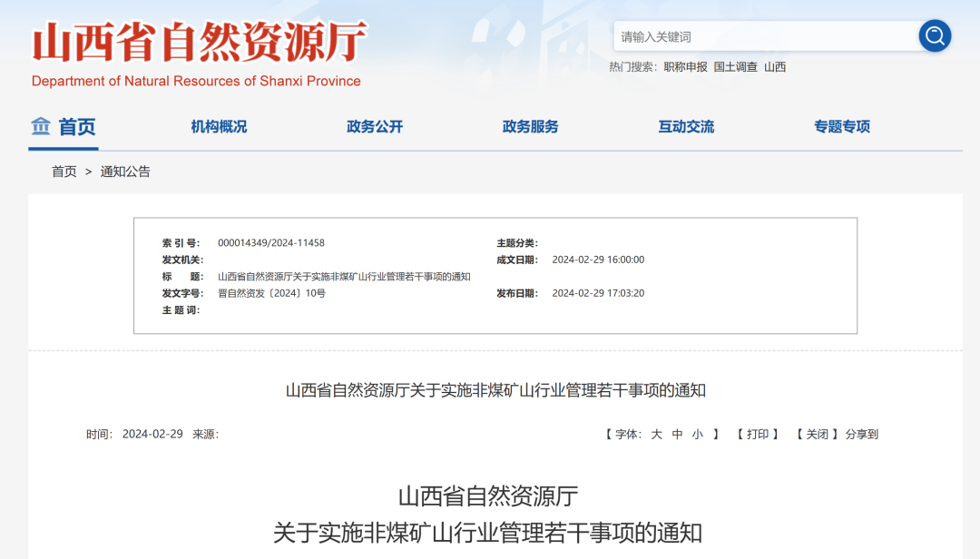980x559 pixels.
Task: Set font size to 中 (medium)
Action: pyautogui.click(x=677, y=435)
